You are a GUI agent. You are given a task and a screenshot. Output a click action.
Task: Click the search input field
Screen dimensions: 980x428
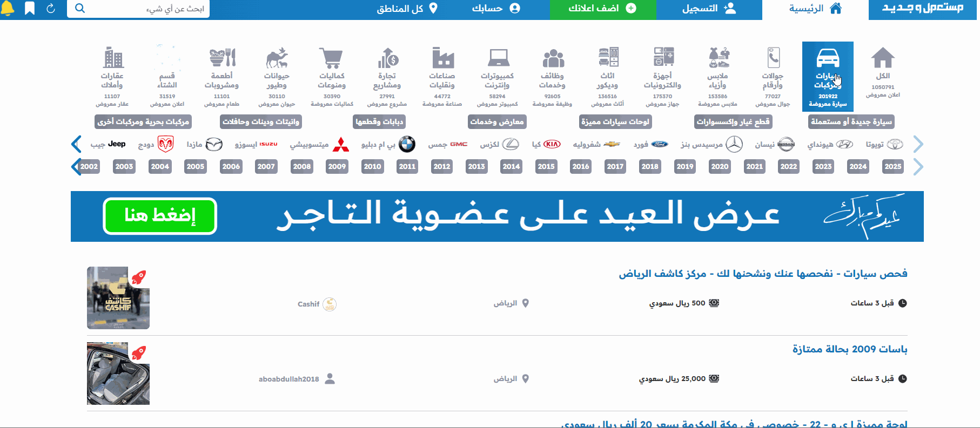146,9
